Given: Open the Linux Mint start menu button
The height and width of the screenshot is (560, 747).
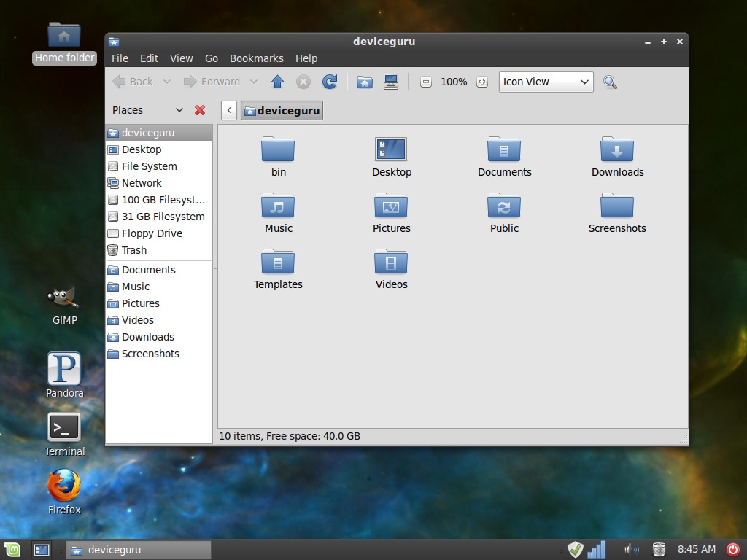Looking at the screenshot, I should point(12,550).
